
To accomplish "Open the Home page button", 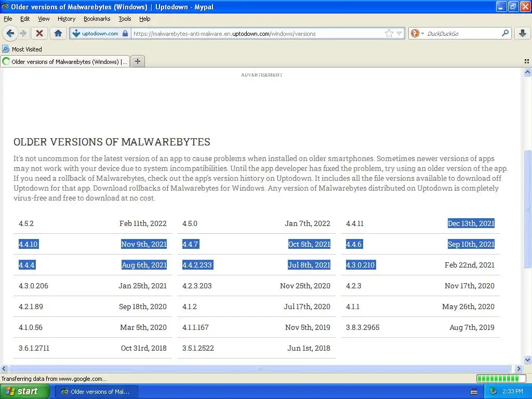I will click(x=58, y=33).
